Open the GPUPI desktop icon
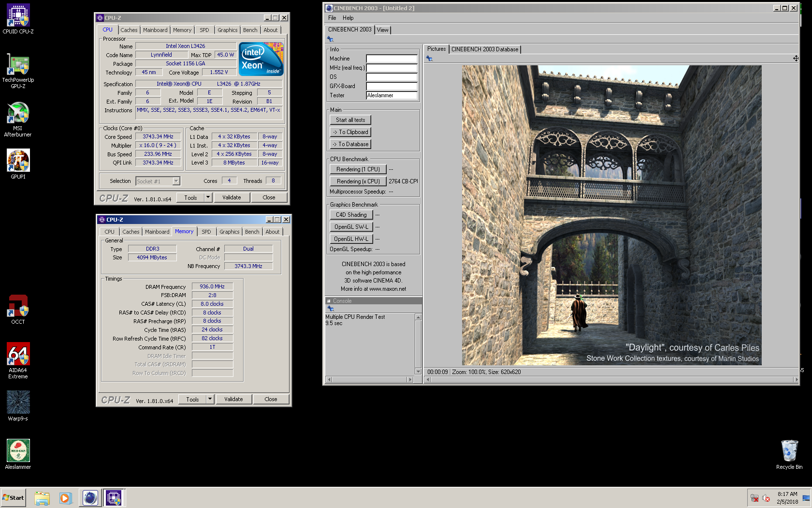 (18, 164)
